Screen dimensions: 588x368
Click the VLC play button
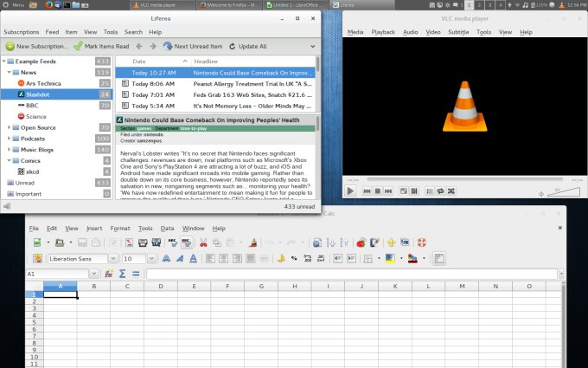point(350,190)
